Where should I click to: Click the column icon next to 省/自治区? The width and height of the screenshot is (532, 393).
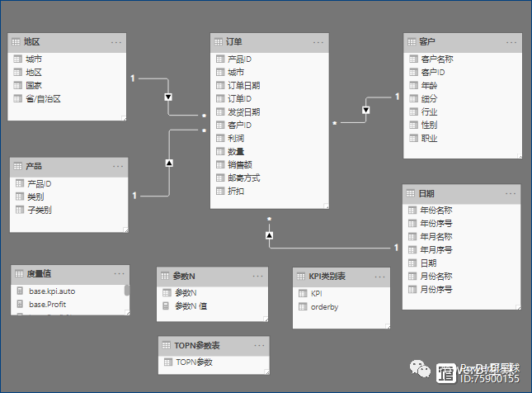click(17, 99)
